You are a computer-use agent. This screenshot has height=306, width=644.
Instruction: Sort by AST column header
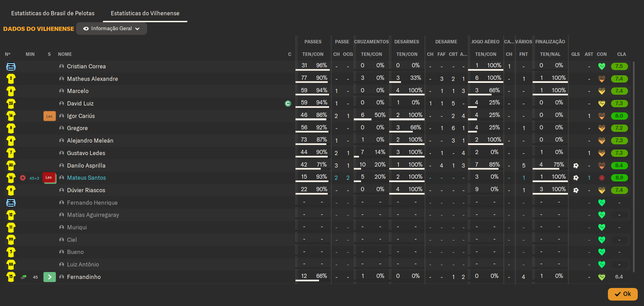pyautogui.click(x=589, y=54)
